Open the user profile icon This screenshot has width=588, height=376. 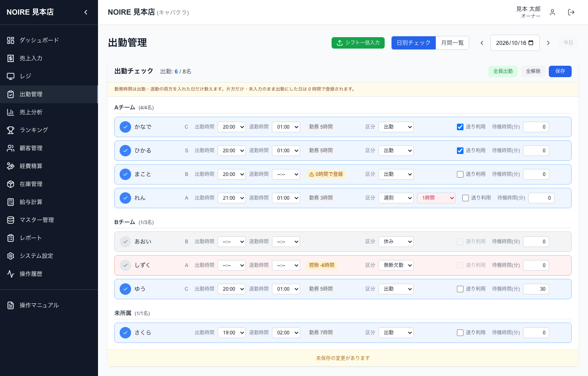(552, 12)
